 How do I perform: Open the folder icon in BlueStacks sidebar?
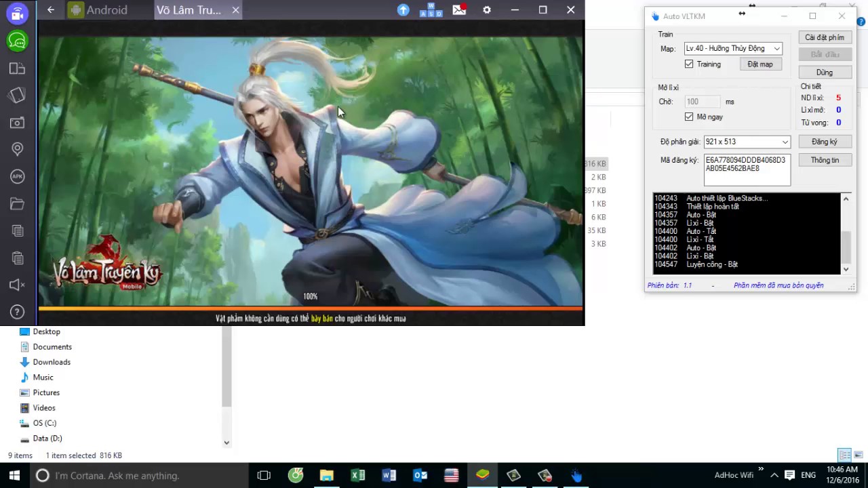pos(17,203)
